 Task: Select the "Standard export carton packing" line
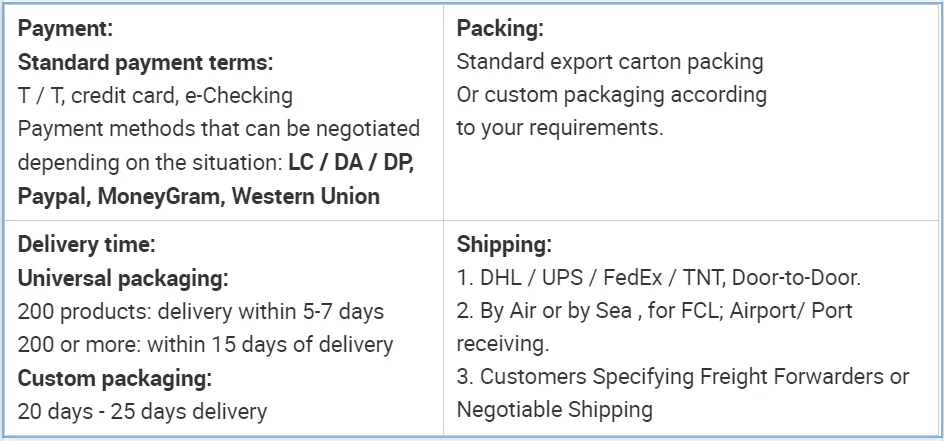609,62
